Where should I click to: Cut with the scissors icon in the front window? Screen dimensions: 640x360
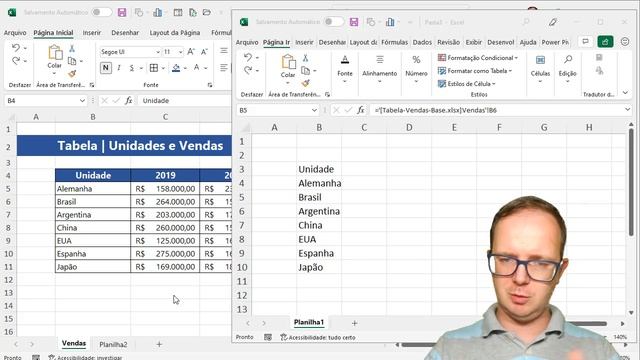pos(305,58)
